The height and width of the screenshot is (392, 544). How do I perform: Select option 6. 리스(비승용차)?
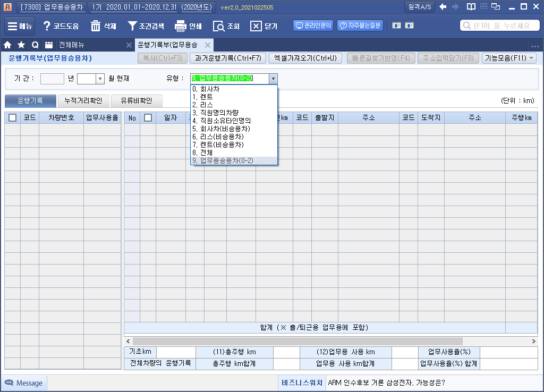[234, 137]
